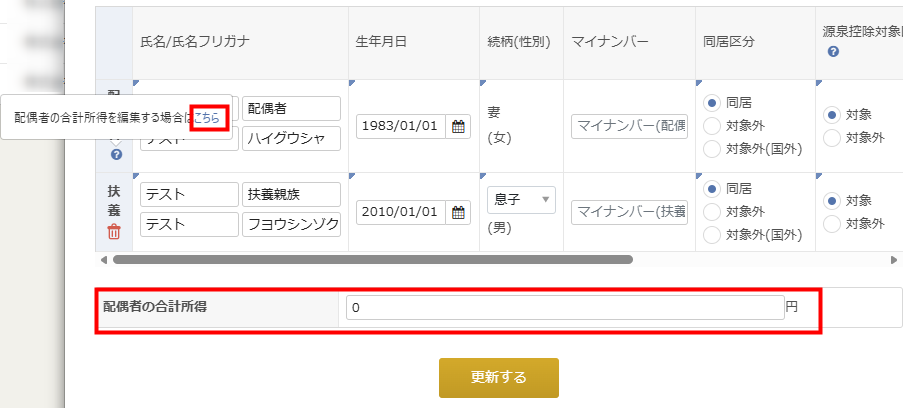Open calendar picker for spouse birthdate
909x408 pixels.
pos(458,127)
